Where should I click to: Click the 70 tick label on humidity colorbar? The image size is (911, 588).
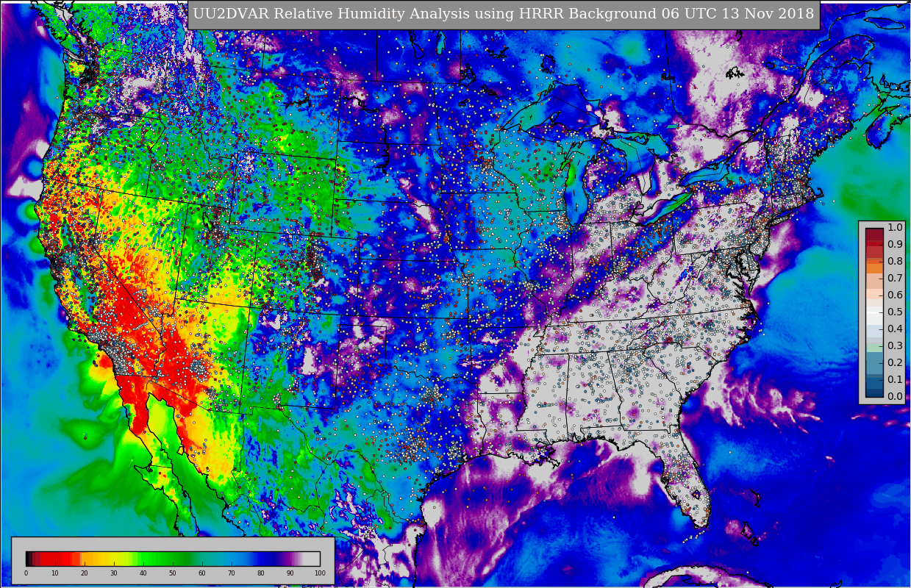232,573
